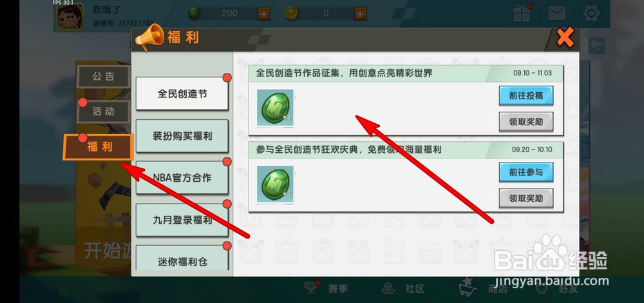Open the 社区 community icon
This screenshot has height=303, width=644.
388,288
